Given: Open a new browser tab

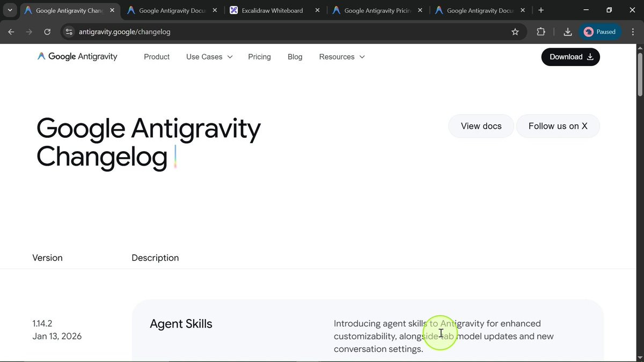Looking at the screenshot, I should click(541, 10).
